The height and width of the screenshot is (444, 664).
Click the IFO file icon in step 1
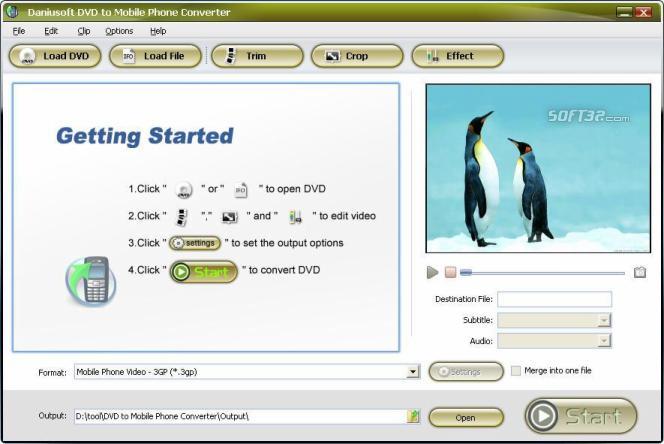click(x=241, y=190)
